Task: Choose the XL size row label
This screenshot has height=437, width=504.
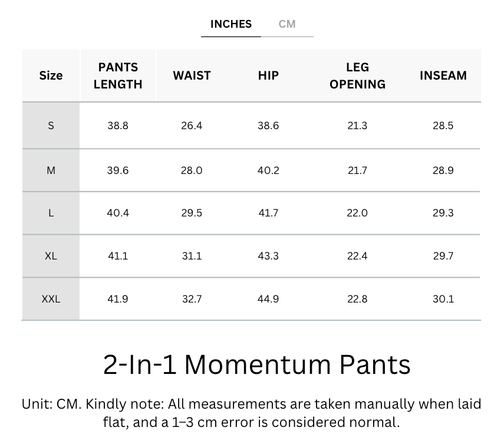Action: click(51, 256)
